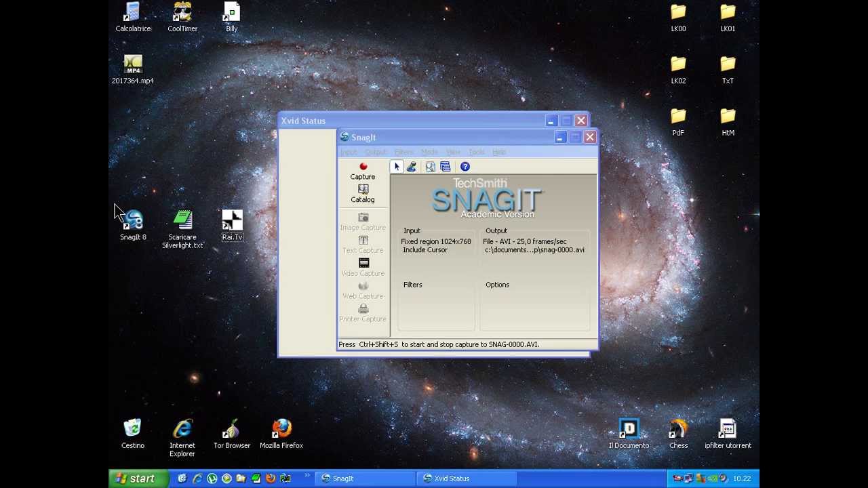Select Text Capture mode in SnagIt
Screen dimensions: 868x488
pos(363,245)
